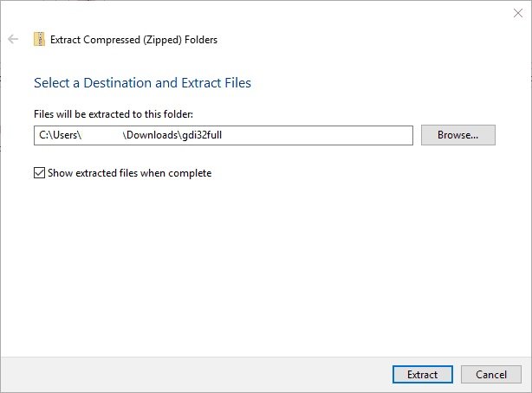This screenshot has height=393, width=532.
Task: Click the zipped folder icon in title
Action: click(x=39, y=39)
